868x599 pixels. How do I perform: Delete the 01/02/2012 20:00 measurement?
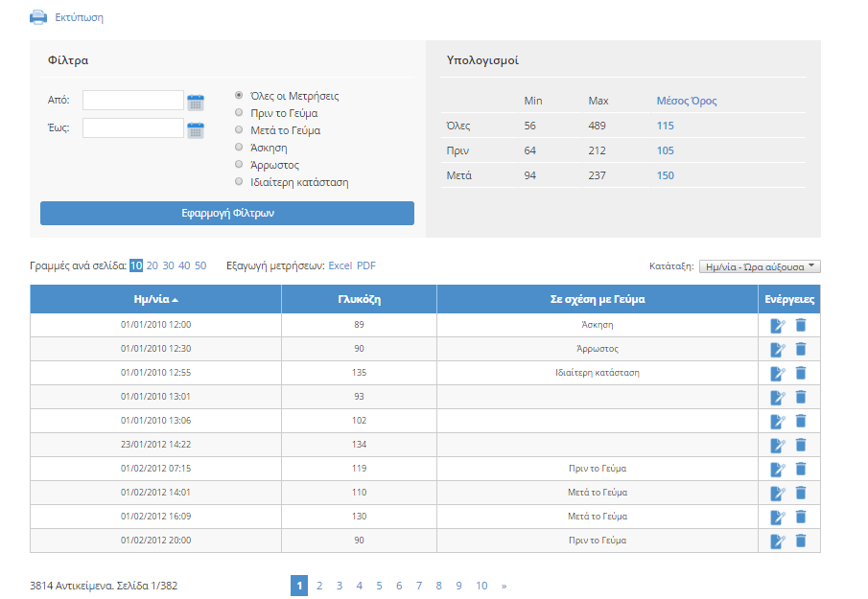[x=801, y=541]
